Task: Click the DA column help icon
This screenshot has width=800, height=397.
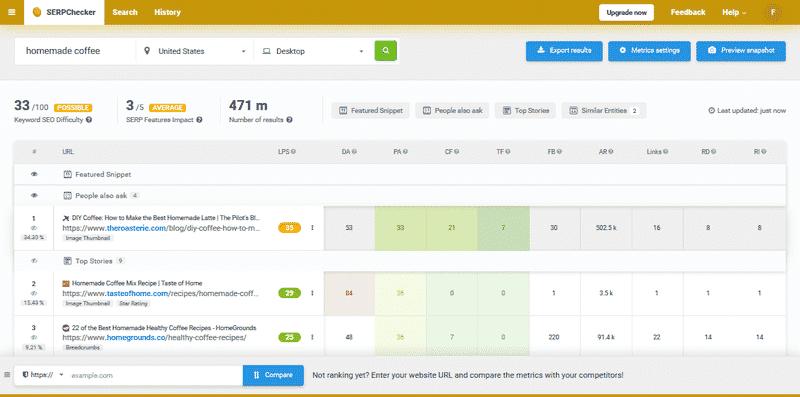Action: (354, 152)
